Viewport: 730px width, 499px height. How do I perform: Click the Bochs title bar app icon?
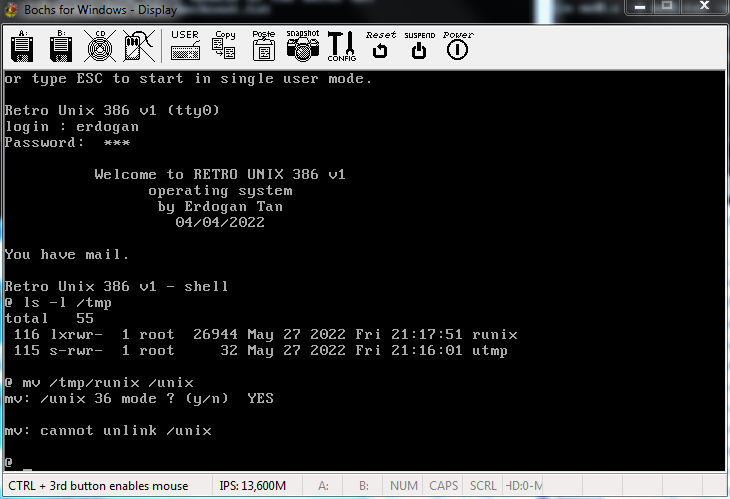coord(11,9)
